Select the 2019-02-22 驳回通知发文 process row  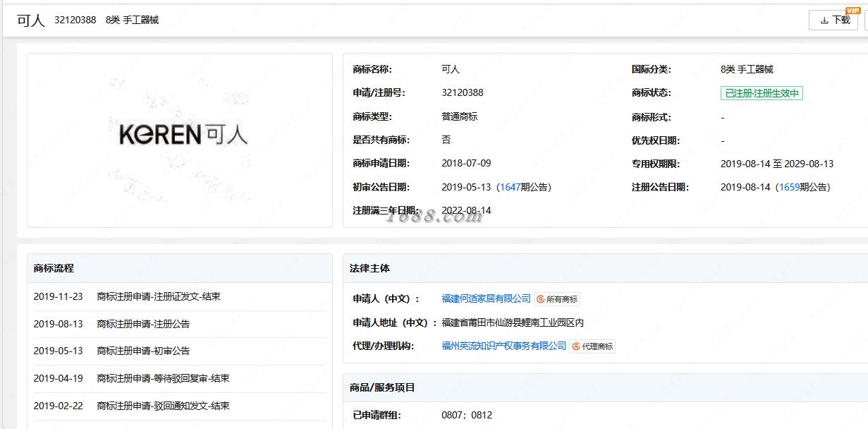[x=180, y=406]
